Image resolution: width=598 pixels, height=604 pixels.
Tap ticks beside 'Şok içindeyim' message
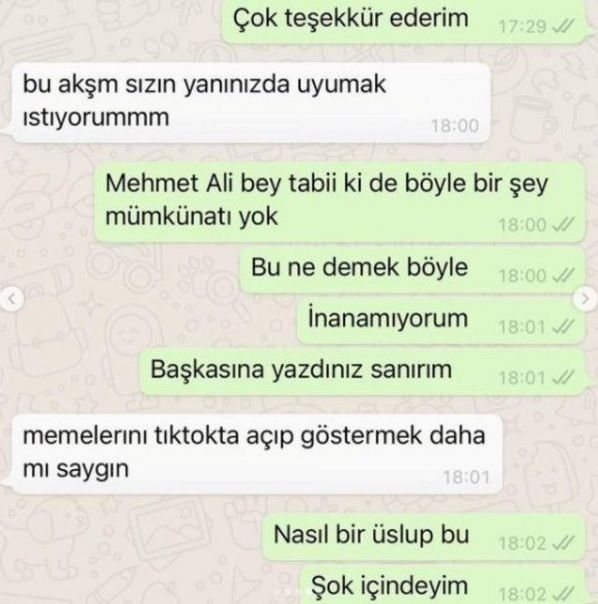coord(563,593)
